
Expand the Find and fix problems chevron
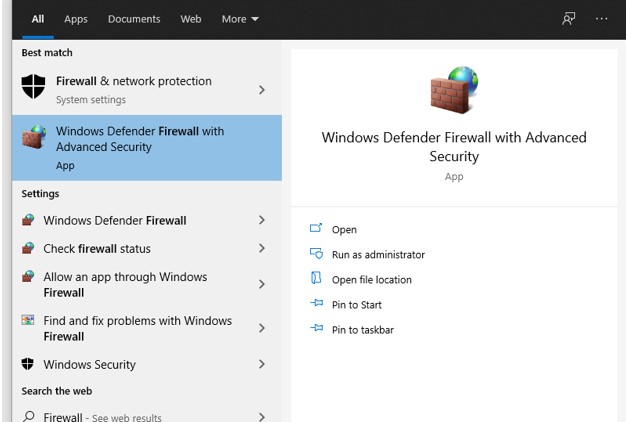(x=262, y=328)
